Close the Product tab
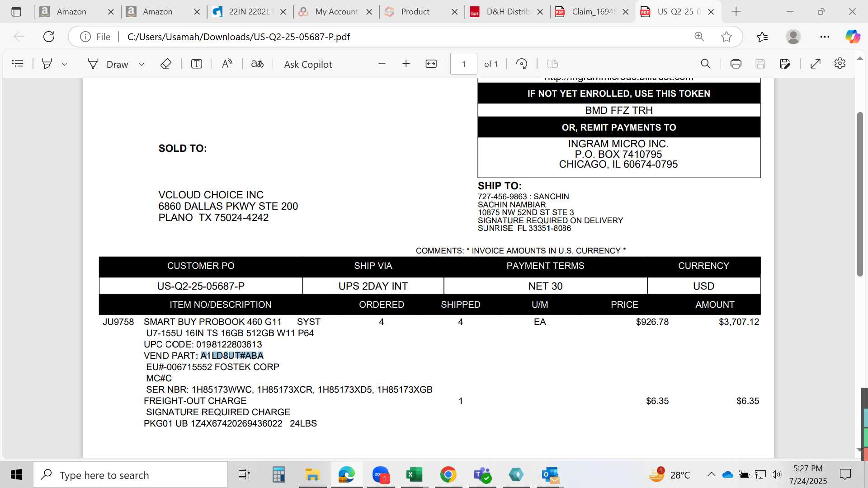This screenshot has height=488, width=868. (x=455, y=12)
